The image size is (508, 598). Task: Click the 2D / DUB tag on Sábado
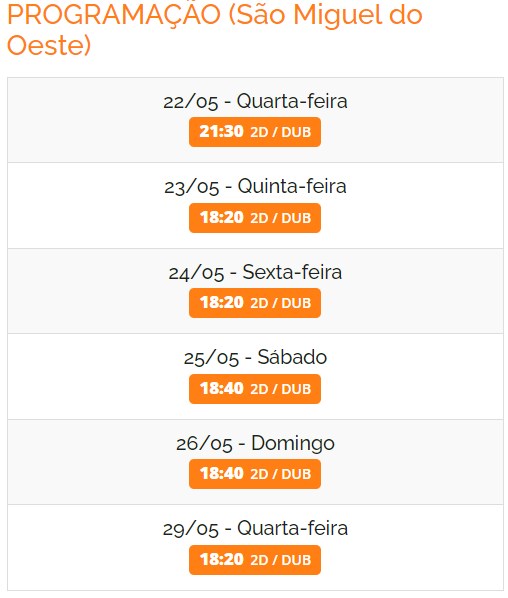[280, 389]
